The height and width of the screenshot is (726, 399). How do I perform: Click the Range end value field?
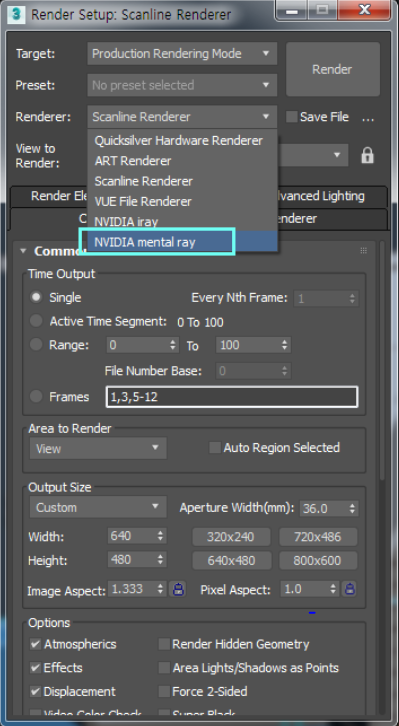tap(248, 345)
